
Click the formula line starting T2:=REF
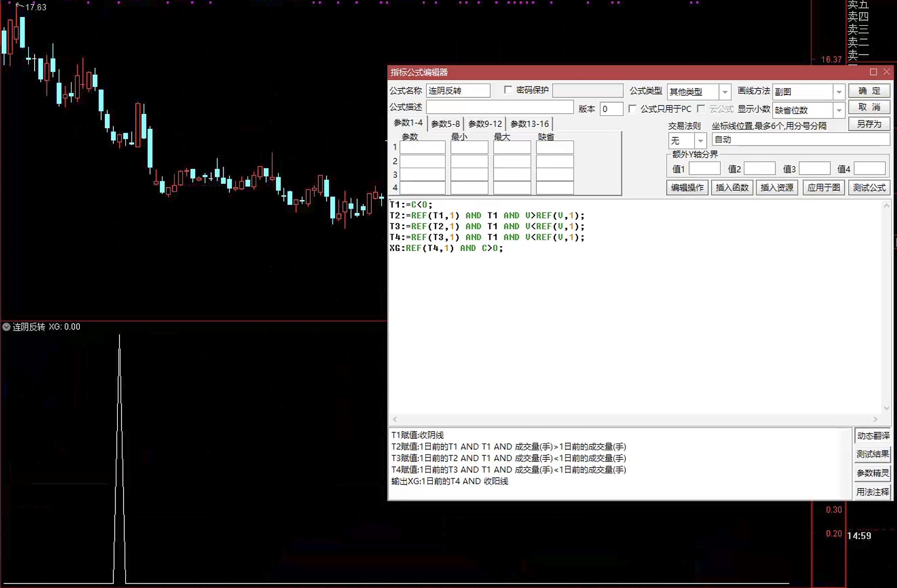[487, 215]
